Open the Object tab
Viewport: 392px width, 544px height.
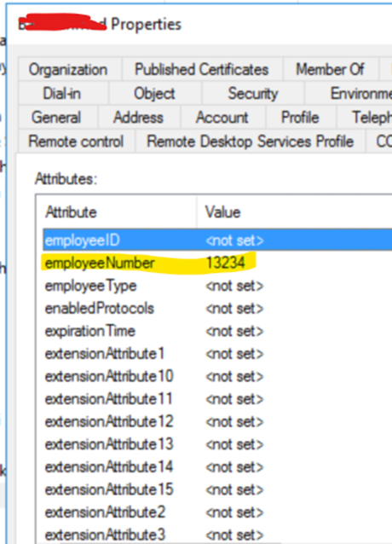click(154, 93)
